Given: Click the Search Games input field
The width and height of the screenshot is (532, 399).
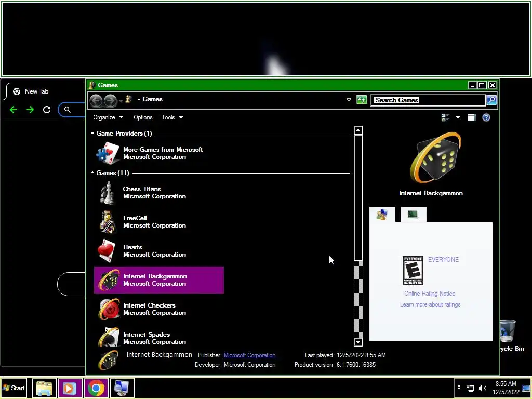Looking at the screenshot, I should tap(428, 100).
